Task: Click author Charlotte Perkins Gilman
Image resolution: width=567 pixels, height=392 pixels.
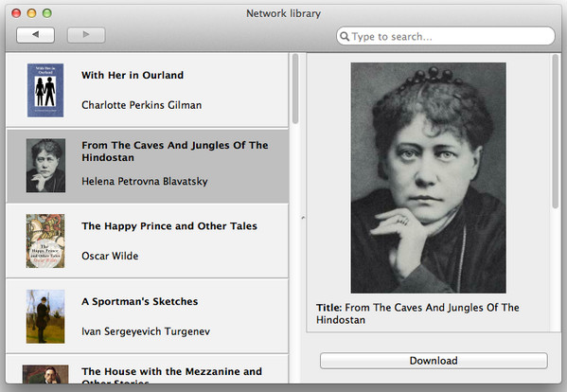Action: click(x=141, y=105)
